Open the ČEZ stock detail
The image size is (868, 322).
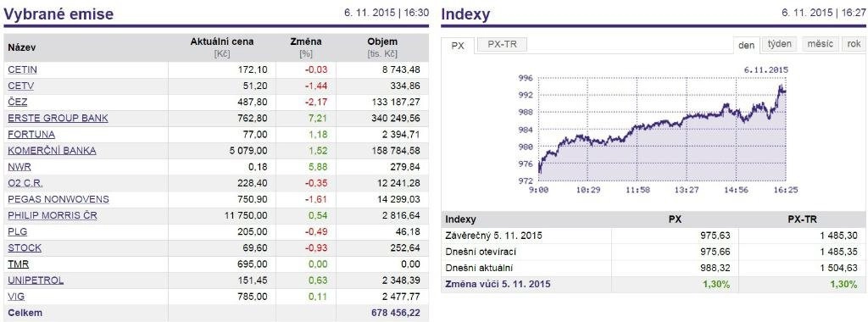point(17,102)
